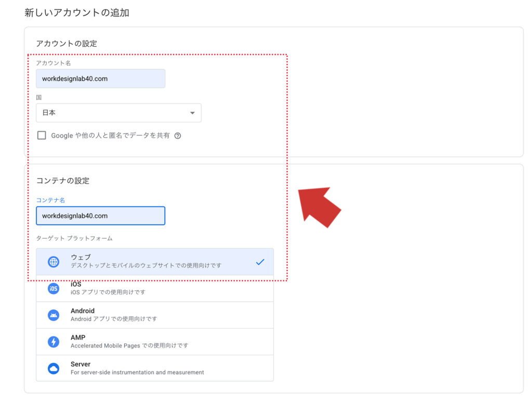532x400 pixels.
Task: Open the data sharing help tooltip icon
Action: click(178, 135)
